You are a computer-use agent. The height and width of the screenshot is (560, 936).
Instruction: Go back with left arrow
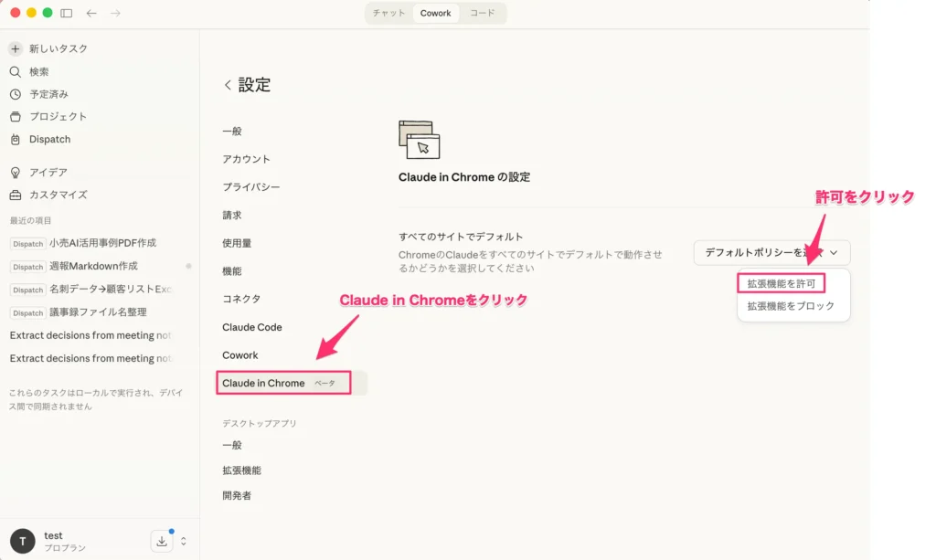(91, 13)
